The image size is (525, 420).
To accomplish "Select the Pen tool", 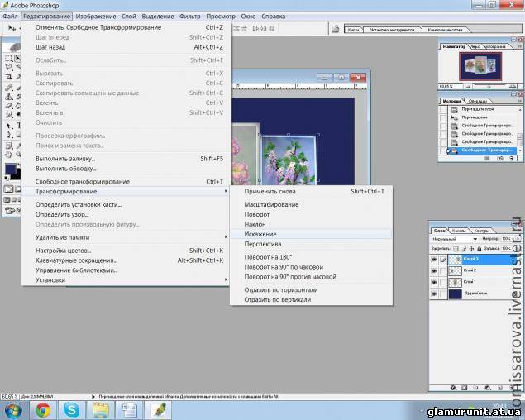I will (x=8, y=135).
